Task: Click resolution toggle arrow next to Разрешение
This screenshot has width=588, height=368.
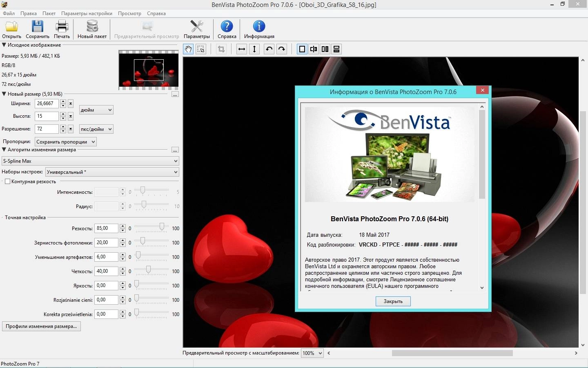Action: pyautogui.click(x=71, y=129)
